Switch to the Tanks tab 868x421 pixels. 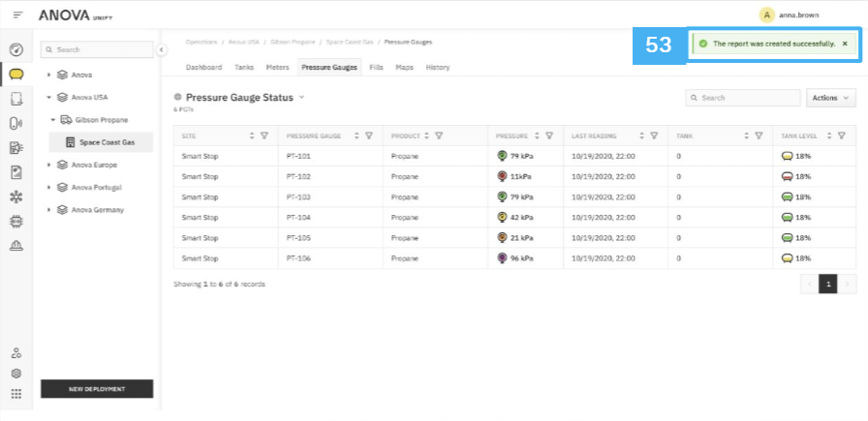244,68
